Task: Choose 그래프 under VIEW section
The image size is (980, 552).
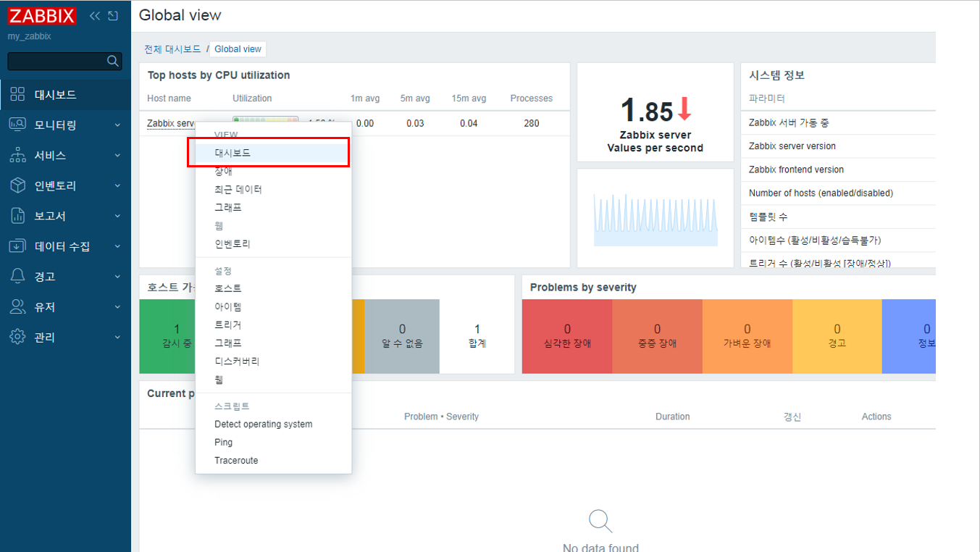Action: (x=274, y=207)
